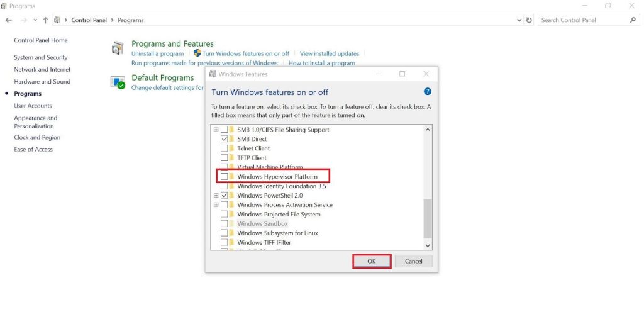Click the How to install a program link
Viewport: 644px width, 336px height.
click(x=321, y=63)
